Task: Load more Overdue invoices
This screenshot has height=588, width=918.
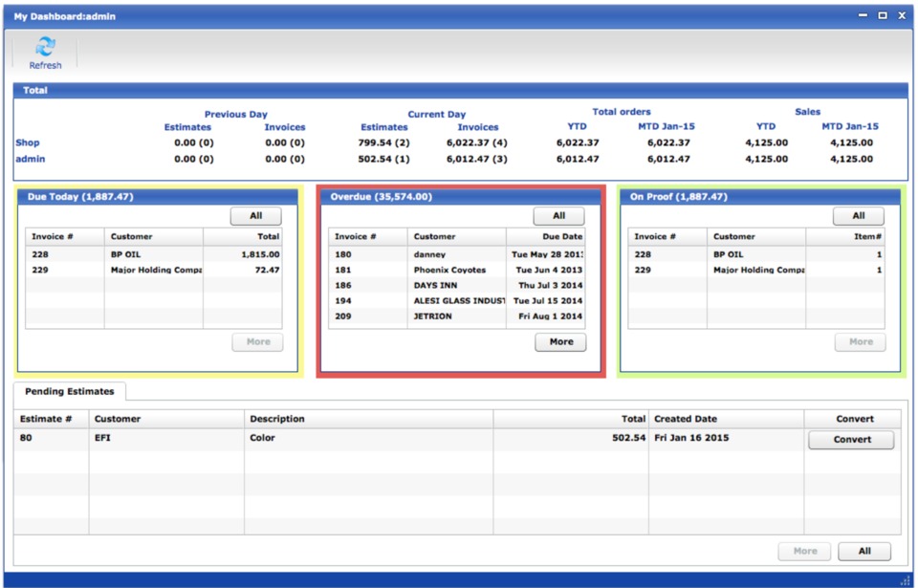Action: coord(561,342)
